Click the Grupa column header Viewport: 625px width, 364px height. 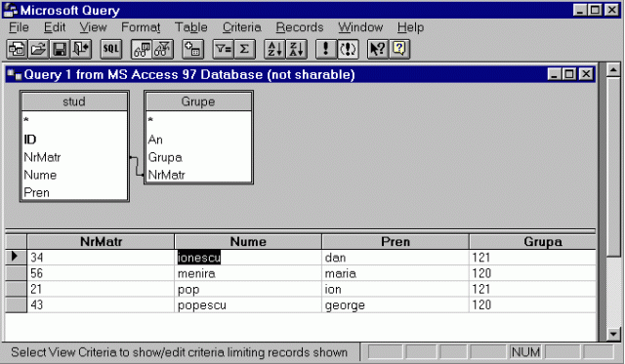click(533, 242)
